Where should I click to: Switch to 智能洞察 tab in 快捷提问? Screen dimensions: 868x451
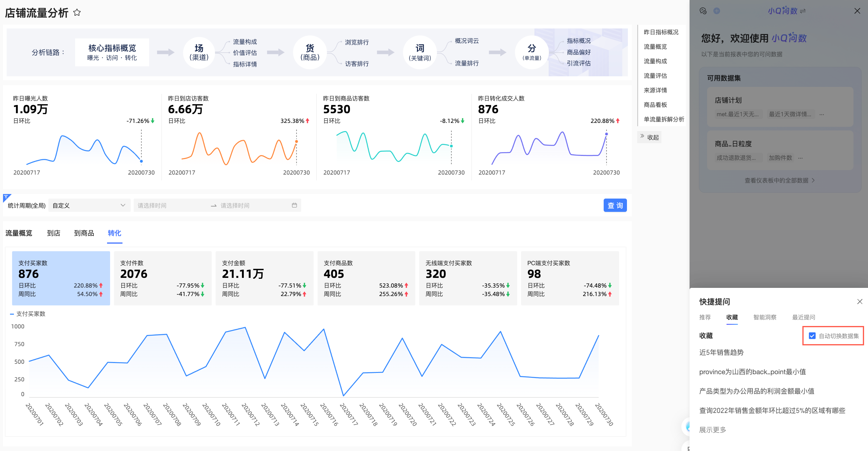pyautogui.click(x=765, y=317)
